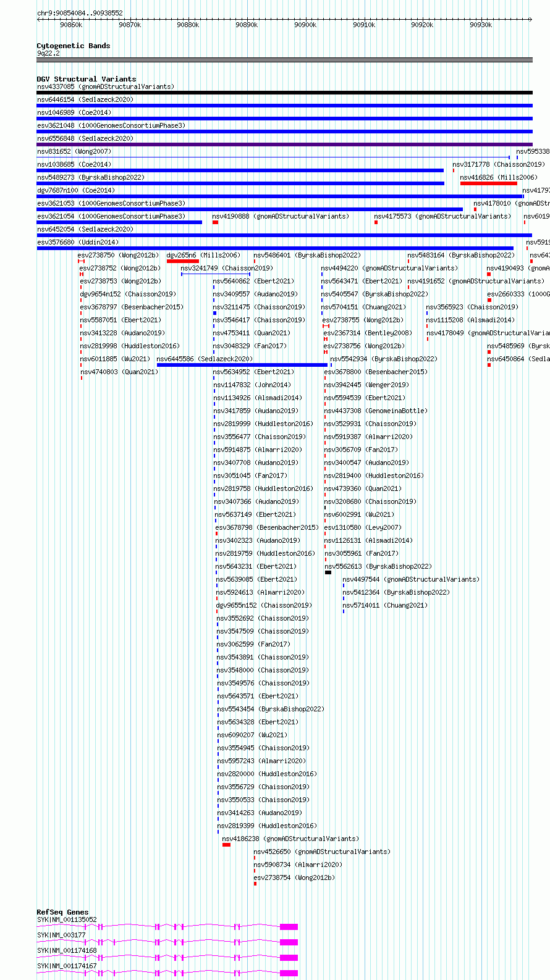Click the chr9:90854084..90938552 region label

tap(80, 13)
